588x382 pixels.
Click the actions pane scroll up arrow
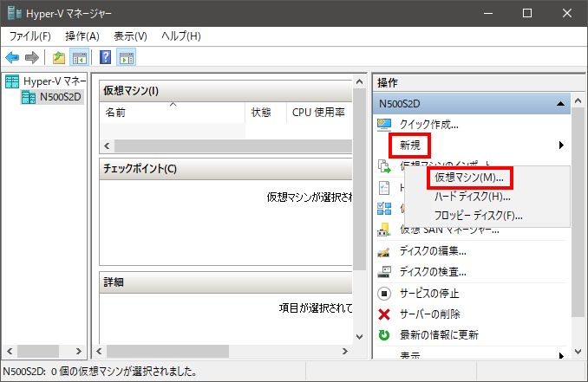pyautogui.click(x=578, y=100)
